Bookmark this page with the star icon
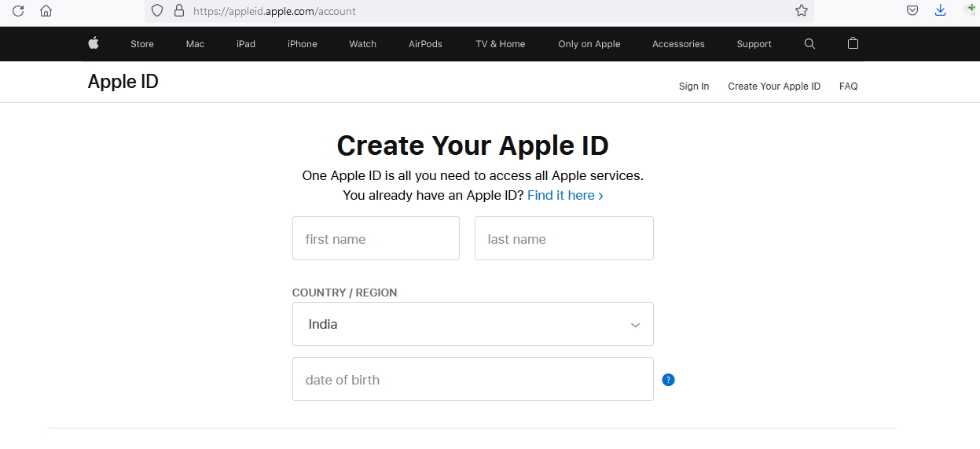 point(801,11)
